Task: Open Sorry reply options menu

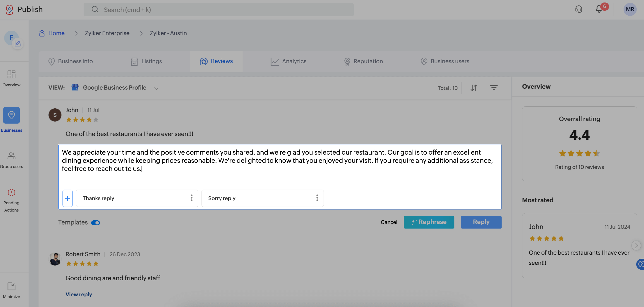Action: point(317,198)
